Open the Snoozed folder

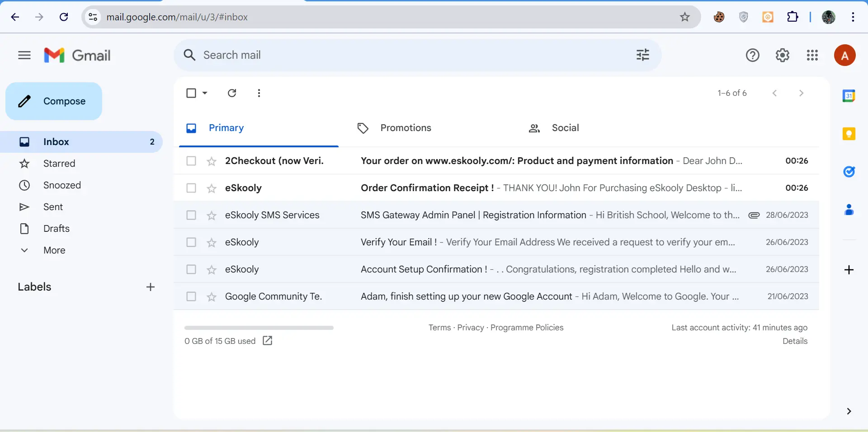tap(81, 185)
